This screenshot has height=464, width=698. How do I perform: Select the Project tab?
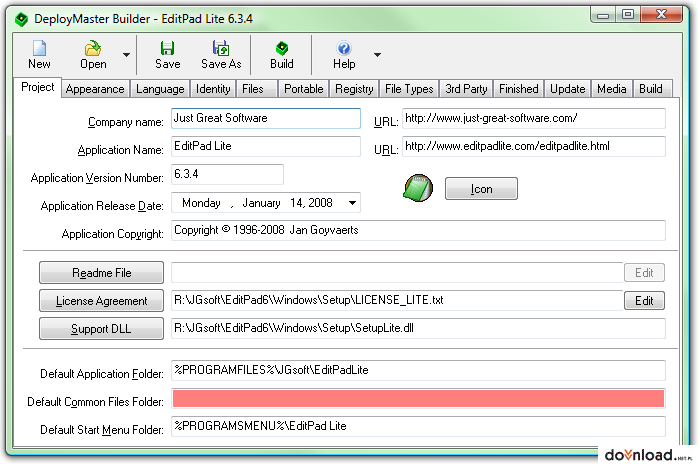37,87
